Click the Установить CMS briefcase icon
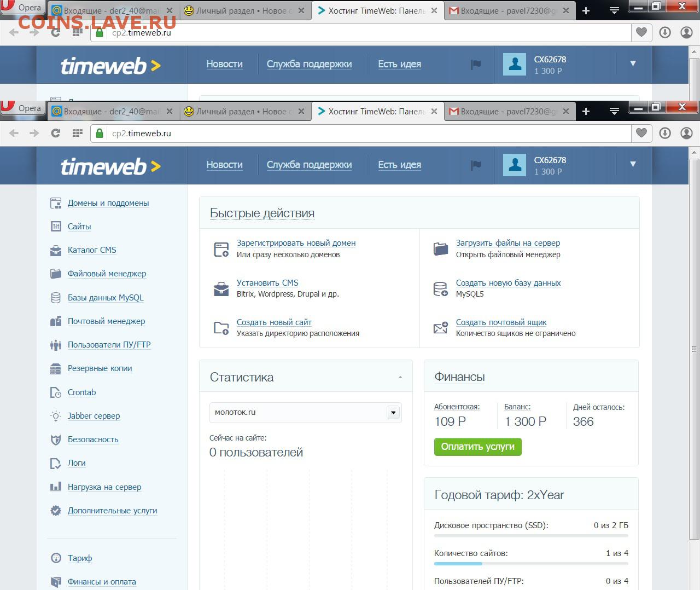The width and height of the screenshot is (700, 590). pos(221,288)
